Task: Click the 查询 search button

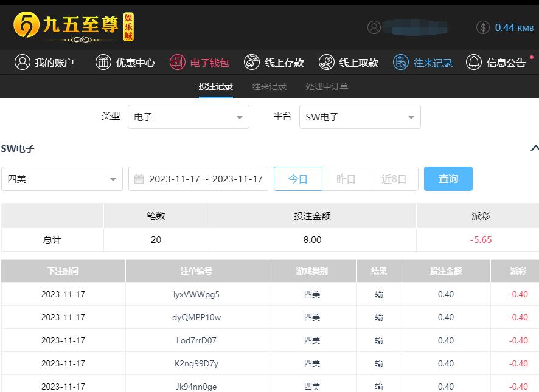Action: tap(448, 179)
